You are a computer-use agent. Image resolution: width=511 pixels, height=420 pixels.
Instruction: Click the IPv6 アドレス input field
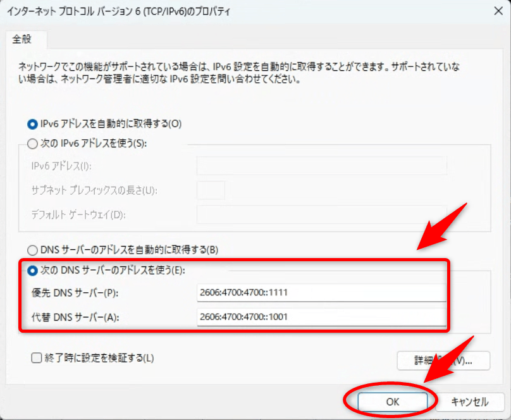321,166
